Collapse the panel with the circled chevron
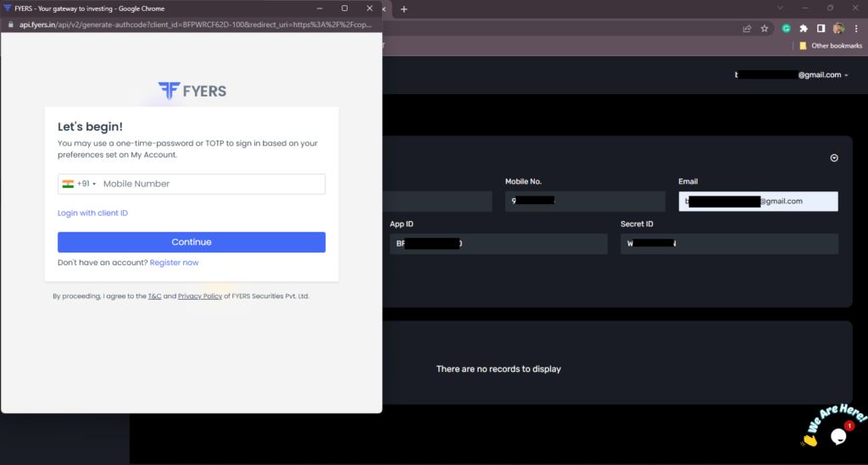 point(834,158)
